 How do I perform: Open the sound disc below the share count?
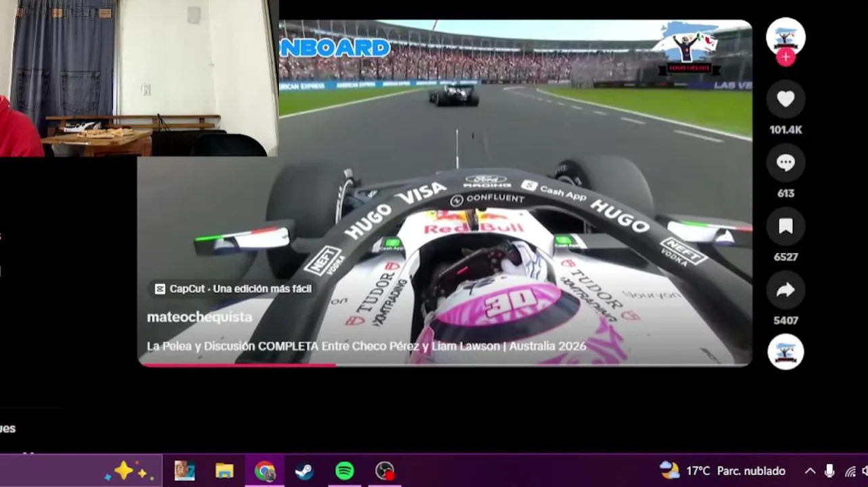786,352
